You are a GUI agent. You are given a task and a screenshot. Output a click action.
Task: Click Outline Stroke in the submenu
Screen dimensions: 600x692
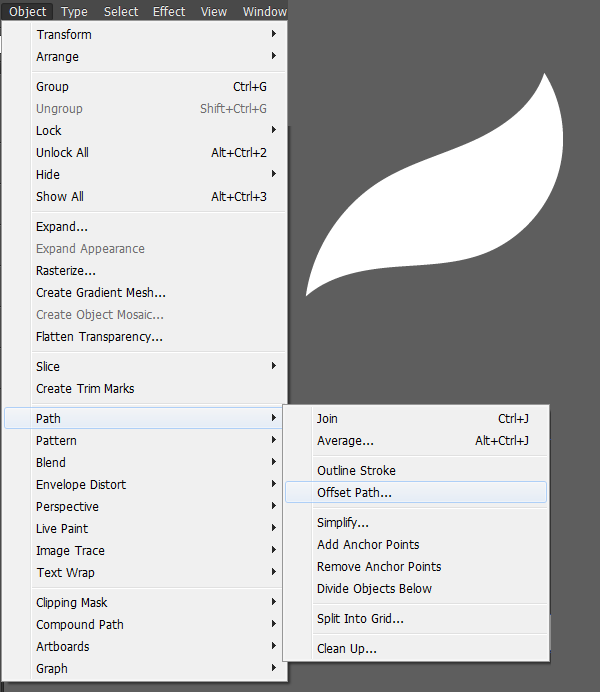356,470
